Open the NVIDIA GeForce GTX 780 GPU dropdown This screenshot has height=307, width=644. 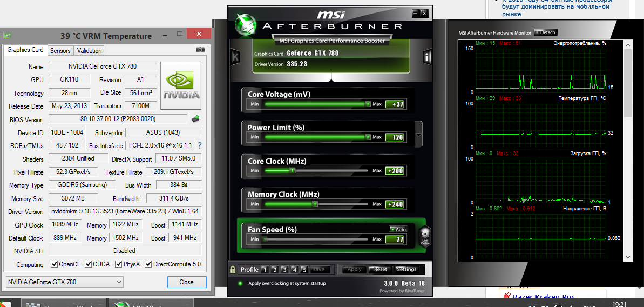click(x=64, y=282)
